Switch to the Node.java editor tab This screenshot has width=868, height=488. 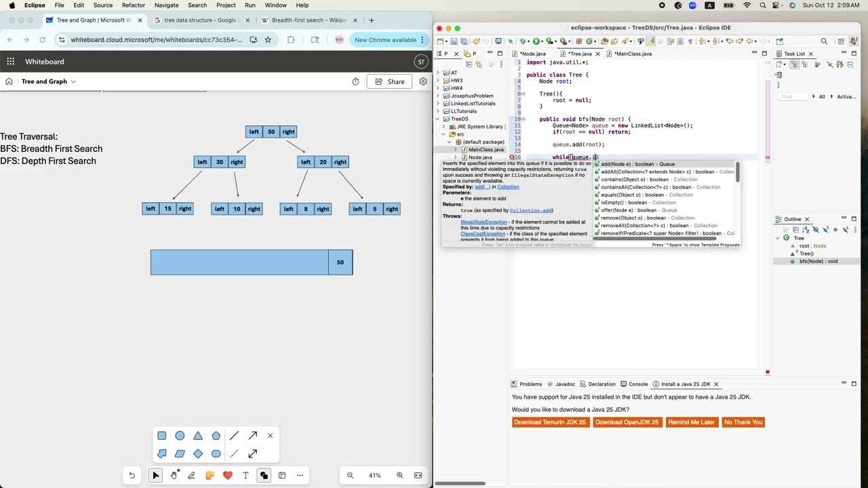coord(532,54)
